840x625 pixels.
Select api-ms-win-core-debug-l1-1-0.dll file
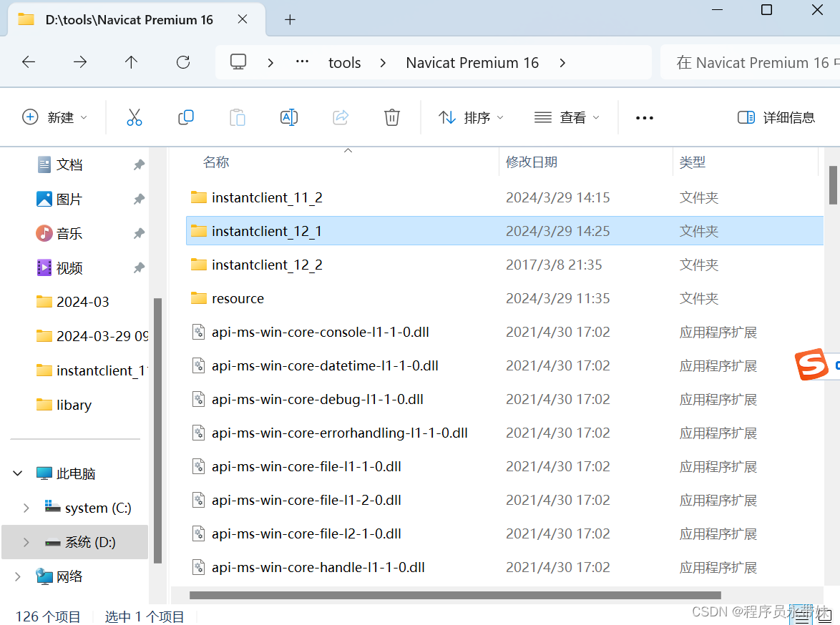[504, 399]
